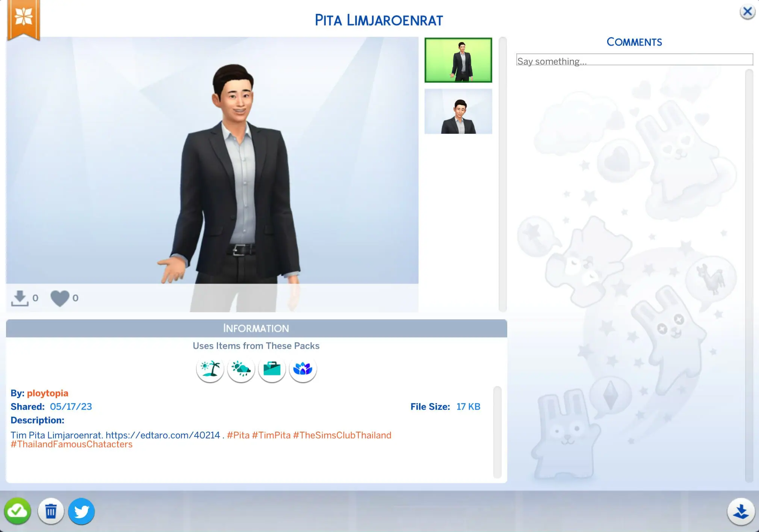Click the shared date 05/17/23
759x532 pixels.
71,407
